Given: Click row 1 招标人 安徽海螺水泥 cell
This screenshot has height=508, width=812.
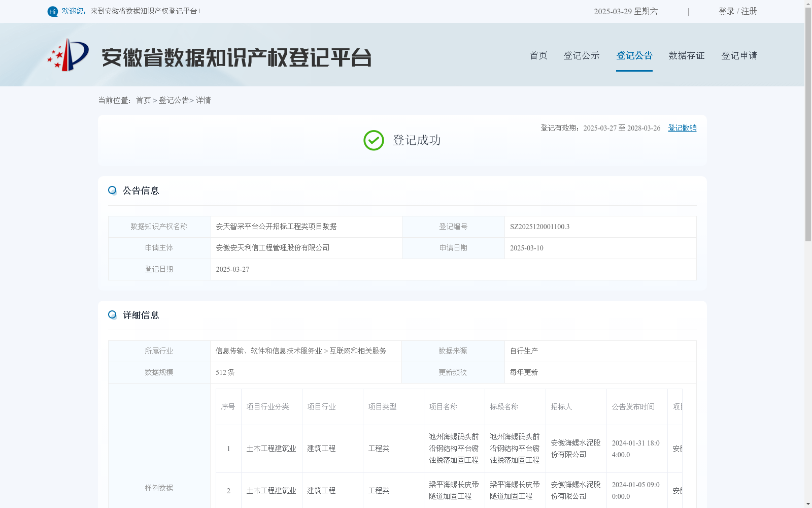Looking at the screenshot, I should coord(576,449).
